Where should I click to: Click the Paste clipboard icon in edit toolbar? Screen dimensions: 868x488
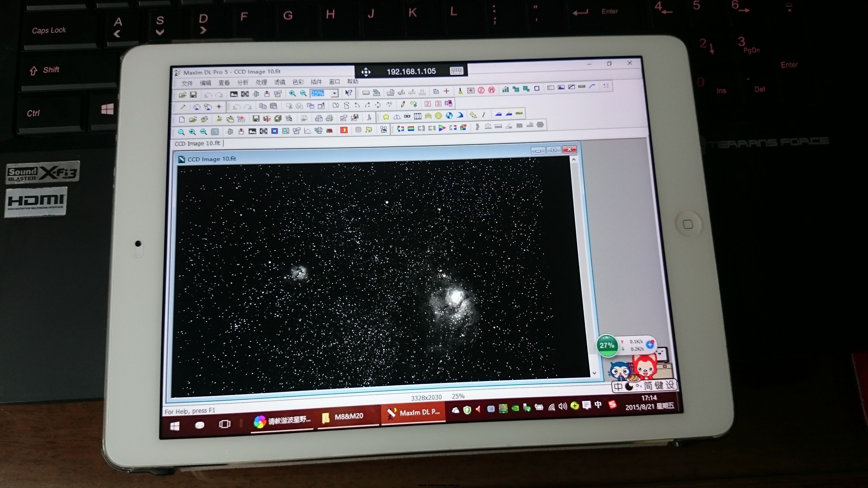[274, 106]
